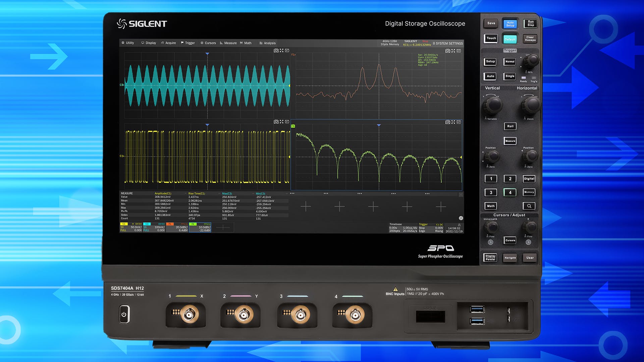The image size is (644, 362).
Task: Click the camera icon above the FFT F1 window
Action: coord(447,51)
